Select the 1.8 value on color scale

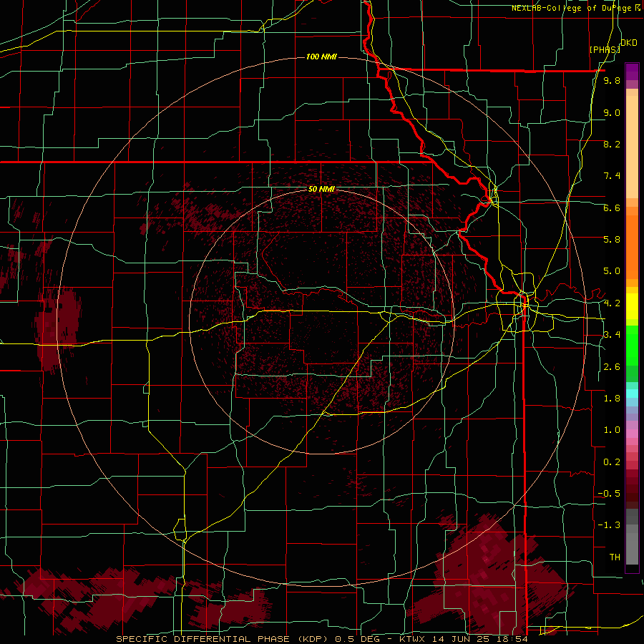click(x=612, y=399)
